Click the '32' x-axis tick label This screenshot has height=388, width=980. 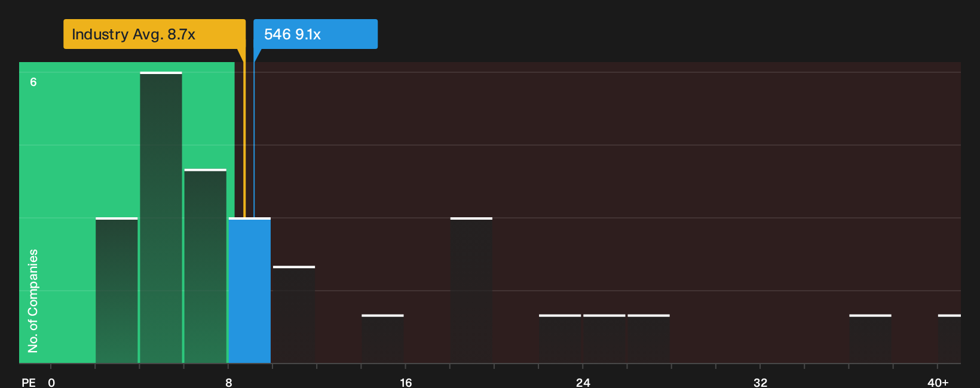coord(760,383)
